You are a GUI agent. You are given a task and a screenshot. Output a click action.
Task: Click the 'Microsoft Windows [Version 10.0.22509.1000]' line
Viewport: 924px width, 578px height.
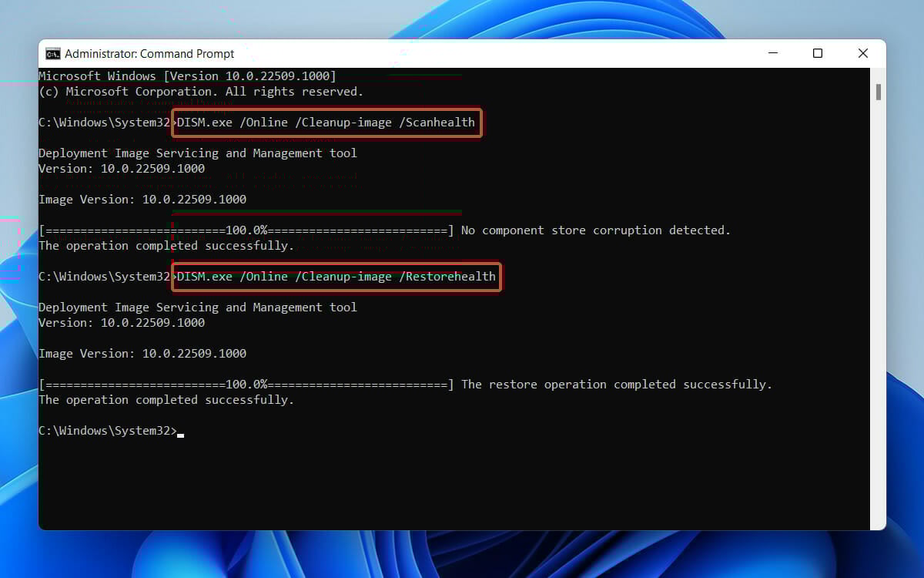point(187,76)
